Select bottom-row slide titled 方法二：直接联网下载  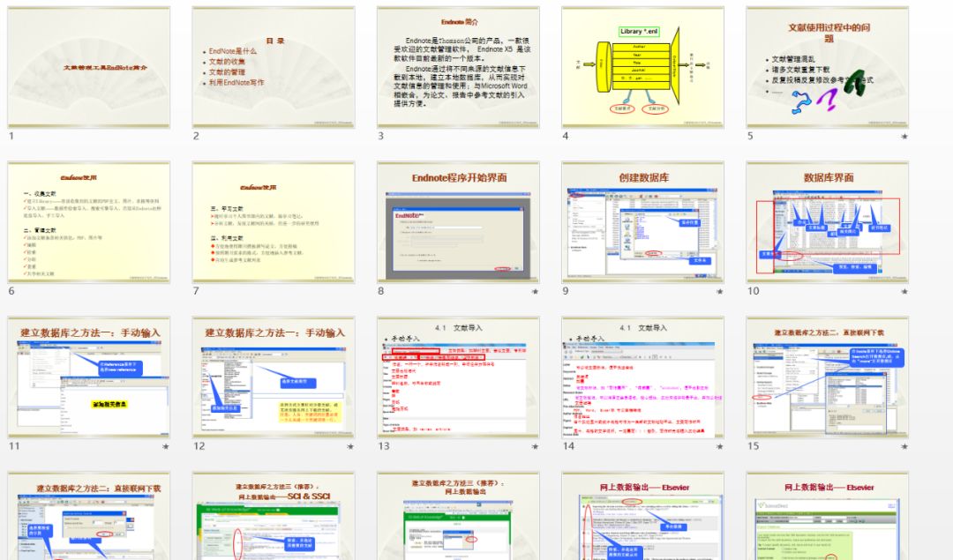point(89,516)
